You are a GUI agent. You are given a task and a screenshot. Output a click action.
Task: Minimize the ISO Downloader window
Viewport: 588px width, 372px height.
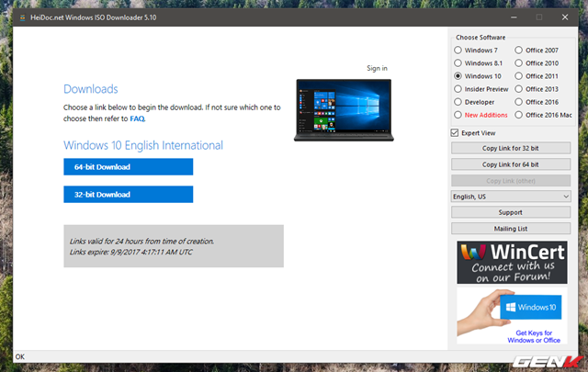[x=514, y=17]
